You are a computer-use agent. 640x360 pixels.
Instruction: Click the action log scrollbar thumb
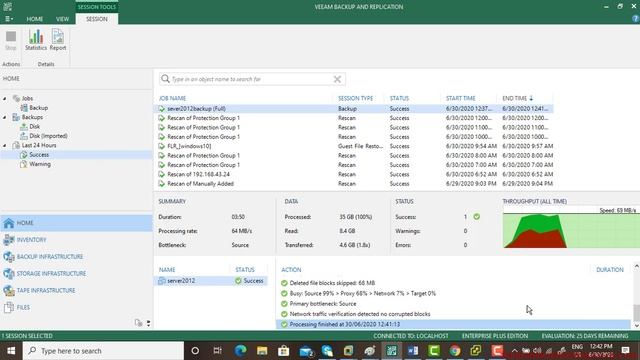636,313
